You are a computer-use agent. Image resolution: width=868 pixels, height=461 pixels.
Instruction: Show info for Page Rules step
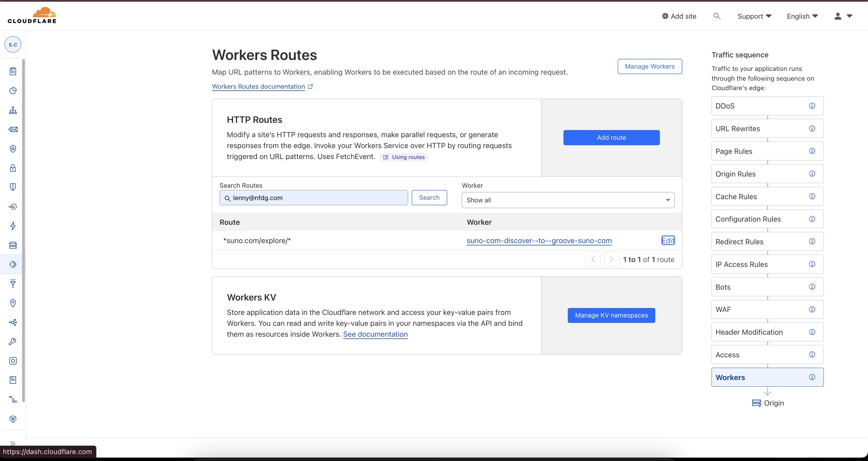pyautogui.click(x=812, y=151)
